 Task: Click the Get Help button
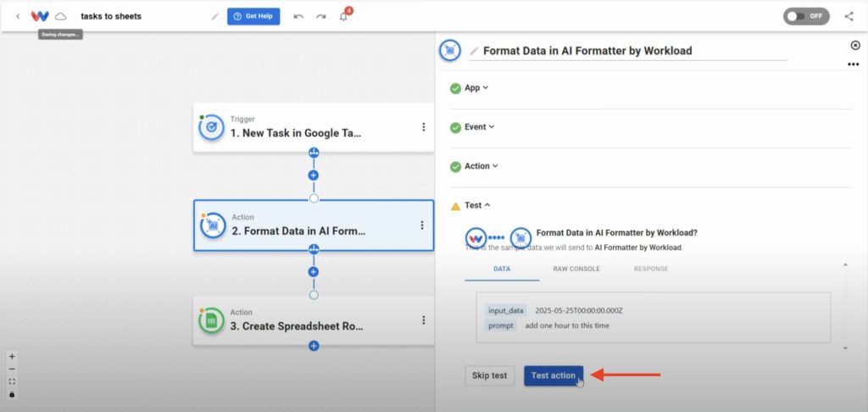point(253,17)
